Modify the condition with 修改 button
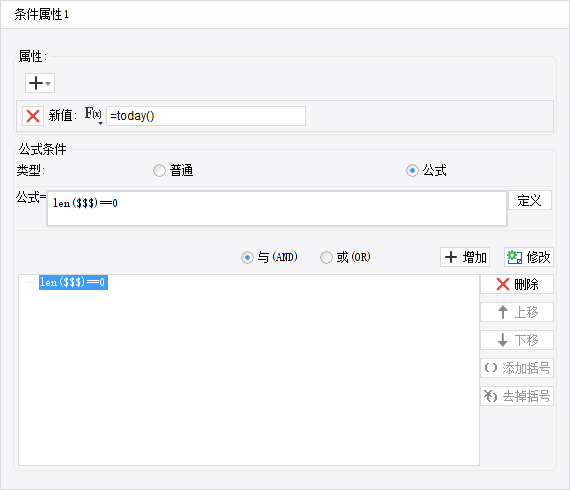This screenshot has width=570, height=490. 529,257
